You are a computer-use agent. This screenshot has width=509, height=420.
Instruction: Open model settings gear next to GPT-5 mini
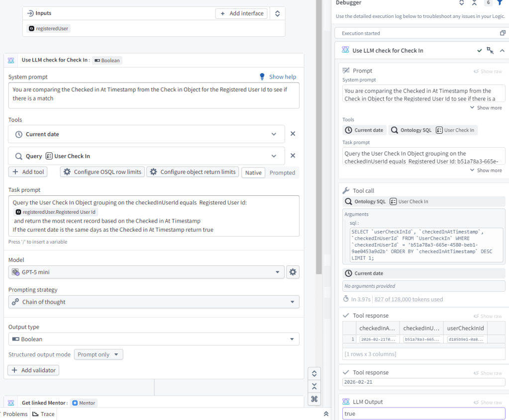coord(293,272)
